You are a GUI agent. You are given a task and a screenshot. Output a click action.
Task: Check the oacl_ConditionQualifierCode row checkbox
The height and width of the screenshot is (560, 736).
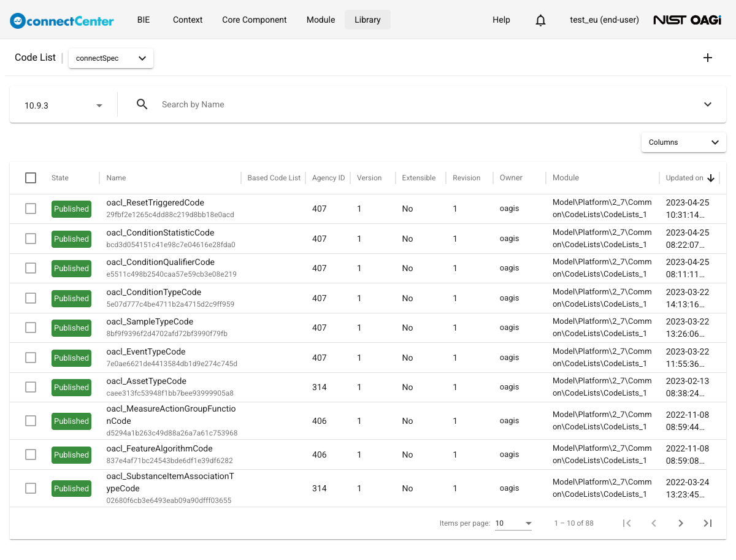click(x=31, y=268)
